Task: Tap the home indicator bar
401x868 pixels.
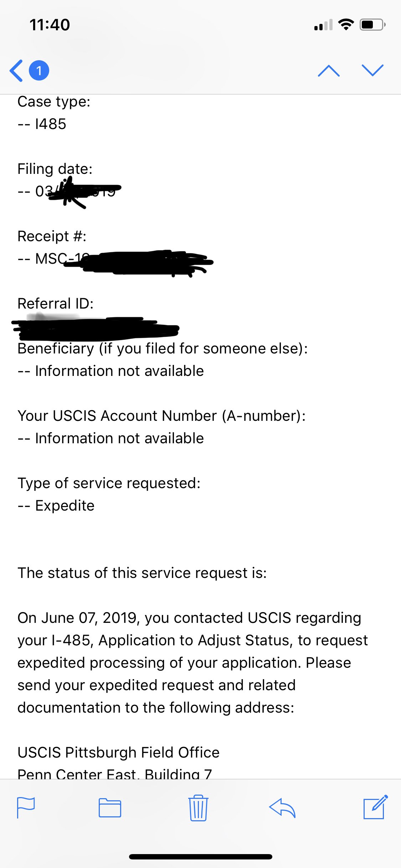Action: click(x=200, y=857)
